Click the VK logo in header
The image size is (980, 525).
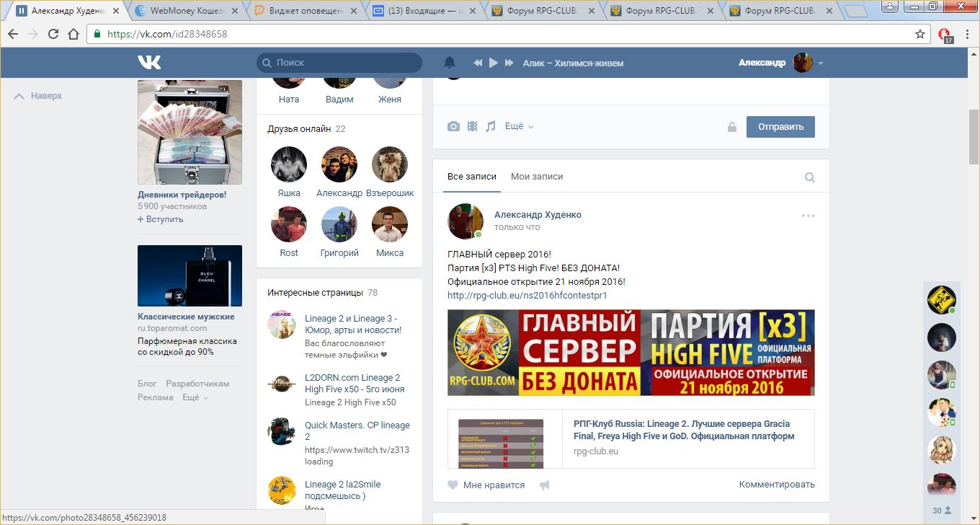pyautogui.click(x=149, y=63)
